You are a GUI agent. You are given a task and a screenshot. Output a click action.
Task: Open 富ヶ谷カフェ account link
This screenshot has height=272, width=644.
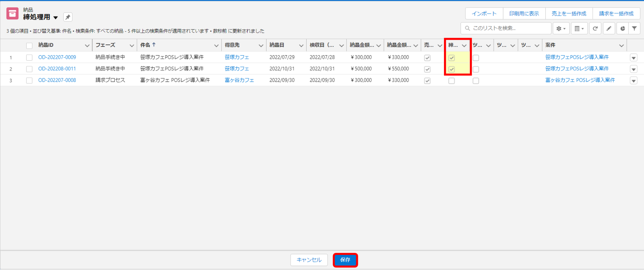click(239, 80)
